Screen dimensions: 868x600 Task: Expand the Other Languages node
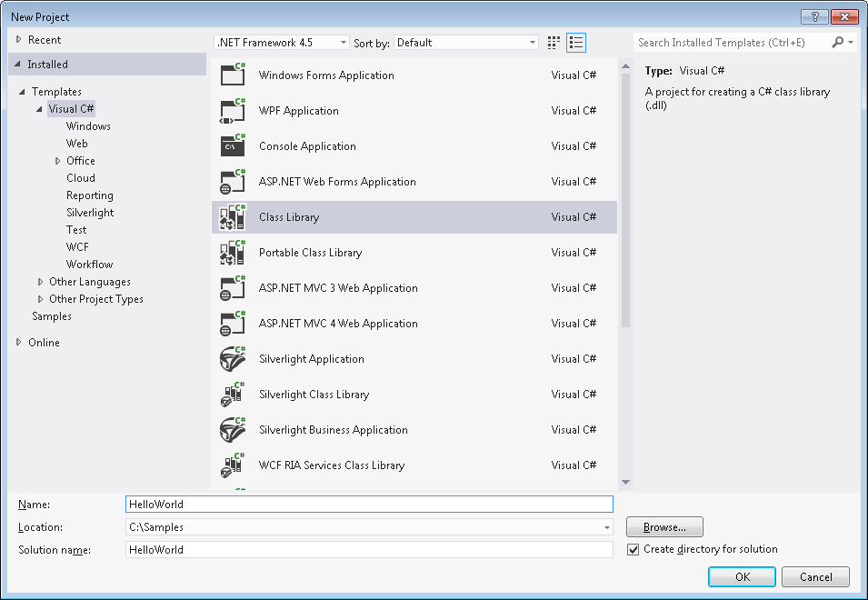[x=40, y=282]
